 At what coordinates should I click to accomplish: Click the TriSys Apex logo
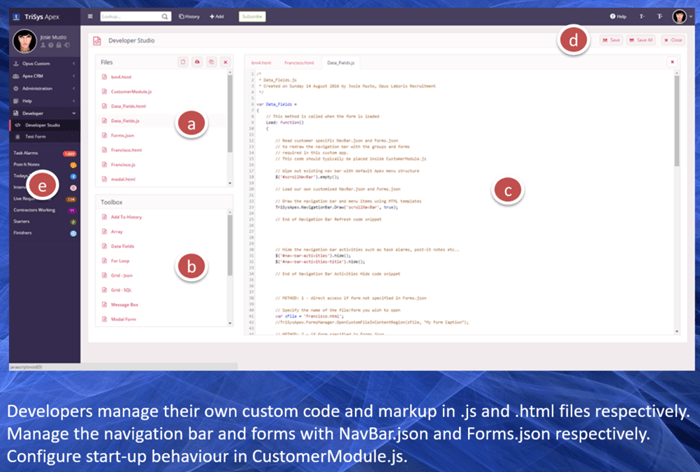coord(37,17)
